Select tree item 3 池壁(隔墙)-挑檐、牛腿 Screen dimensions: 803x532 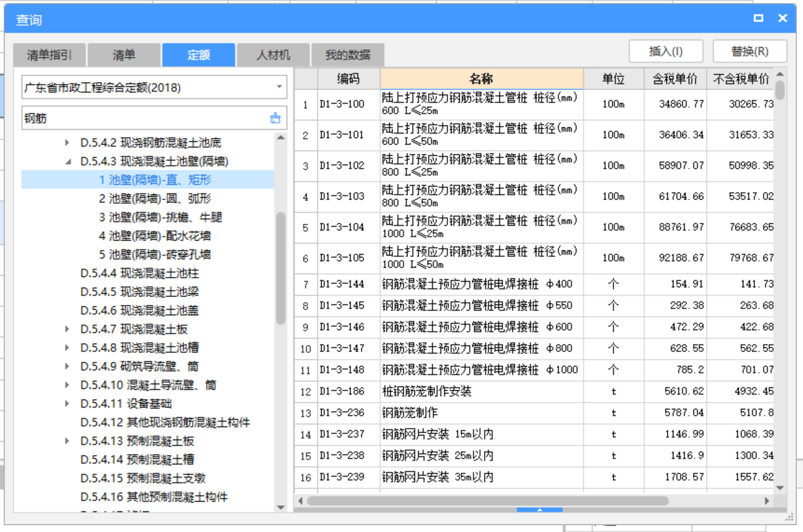point(160,218)
